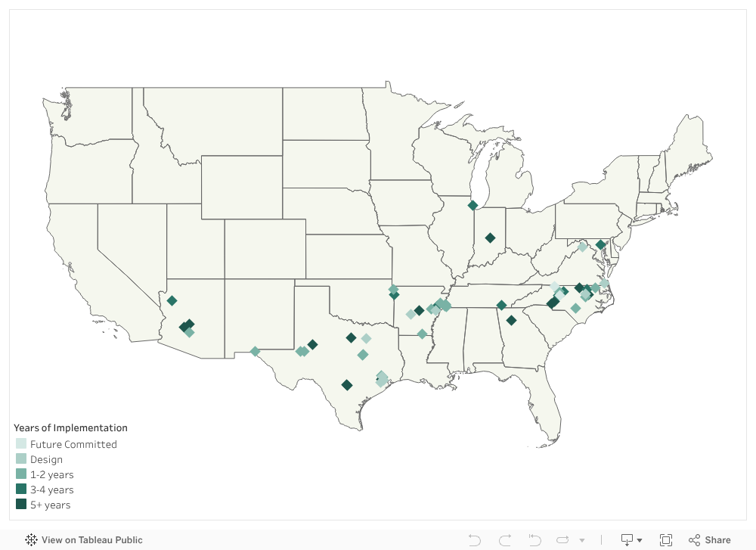Image resolution: width=756 pixels, height=550 pixels.
Task: Toggle highlight for the 1-2 years legend label
Action: click(51, 474)
